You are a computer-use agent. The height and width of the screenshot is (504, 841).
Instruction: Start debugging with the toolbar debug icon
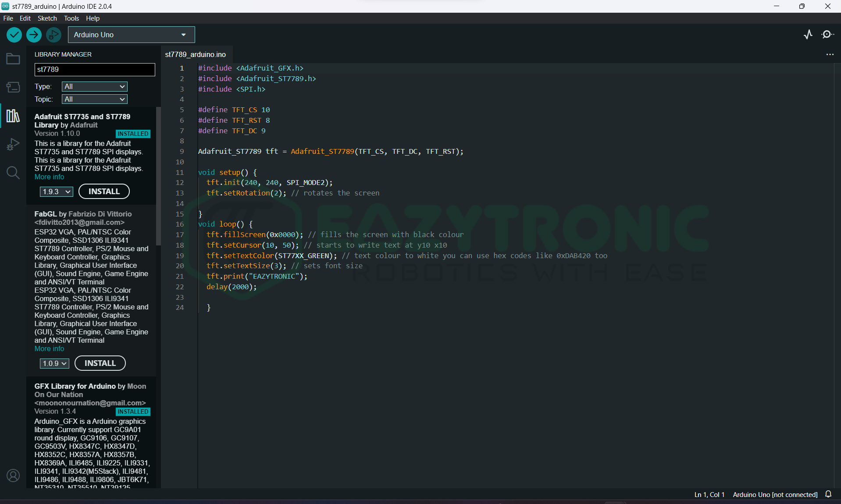(x=53, y=35)
